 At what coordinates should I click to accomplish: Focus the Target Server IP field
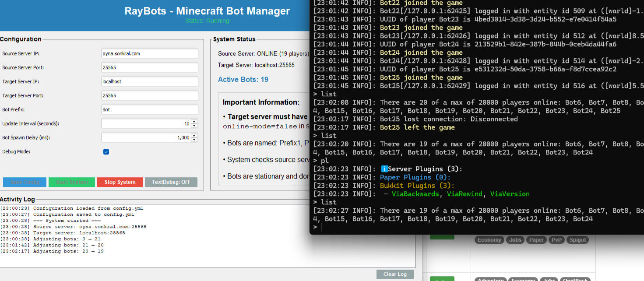pyautogui.click(x=150, y=81)
